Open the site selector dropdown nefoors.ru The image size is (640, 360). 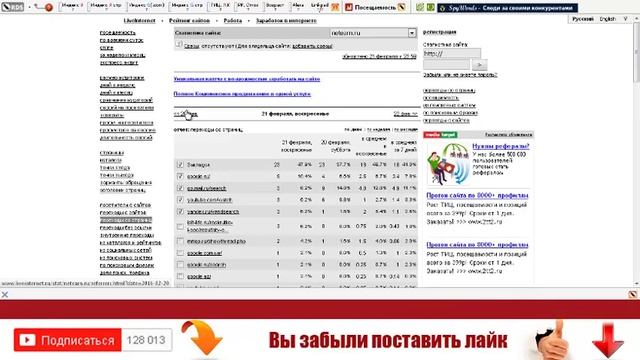click(373, 33)
